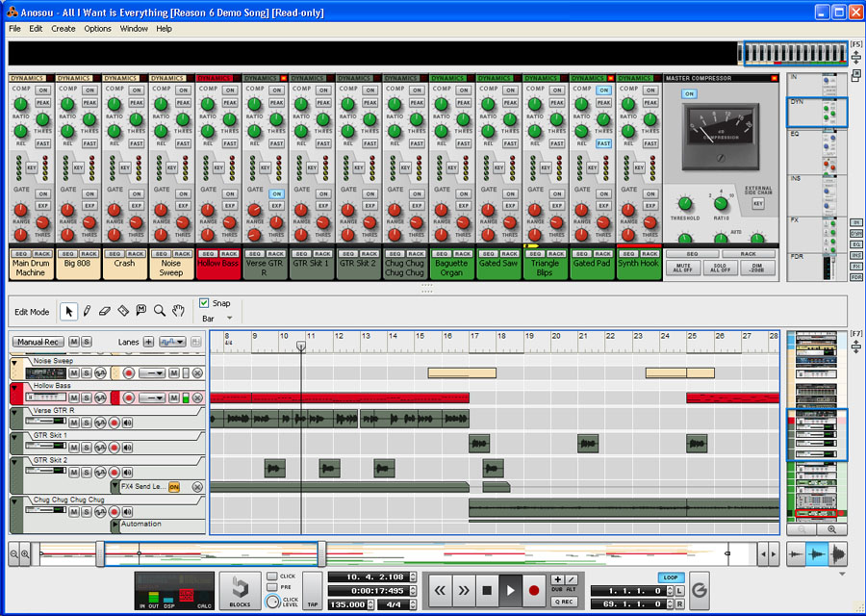The width and height of the screenshot is (866, 616).
Task: Open the Window menu
Action: (134, 29)
